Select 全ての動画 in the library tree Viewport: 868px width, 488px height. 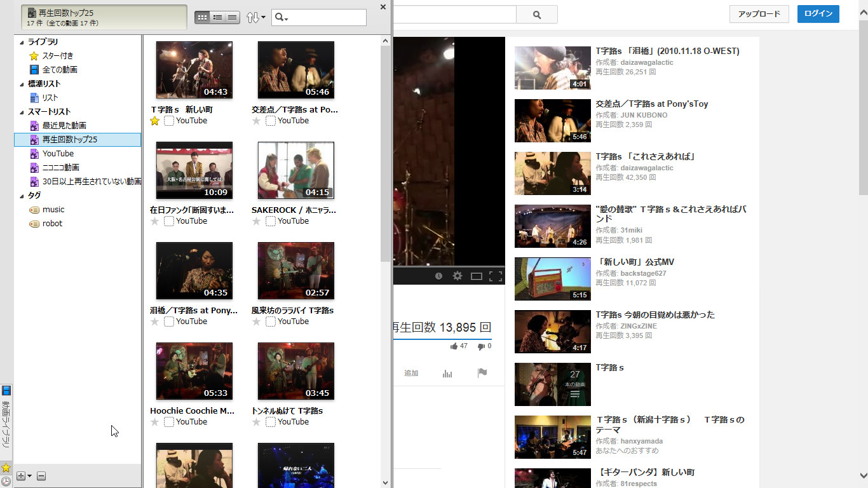(53, 70)
